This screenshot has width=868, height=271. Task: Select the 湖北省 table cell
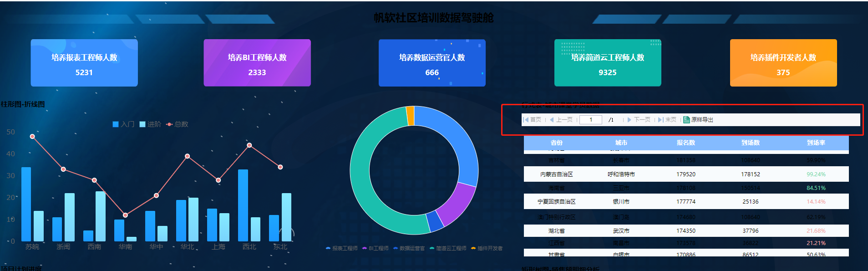point(556,231)
